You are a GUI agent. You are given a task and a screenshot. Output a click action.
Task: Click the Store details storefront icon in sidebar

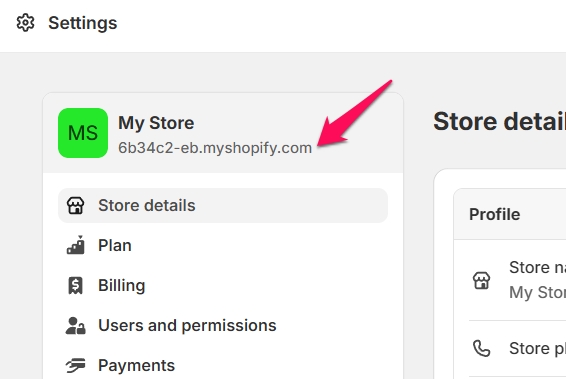coord(75,205)
